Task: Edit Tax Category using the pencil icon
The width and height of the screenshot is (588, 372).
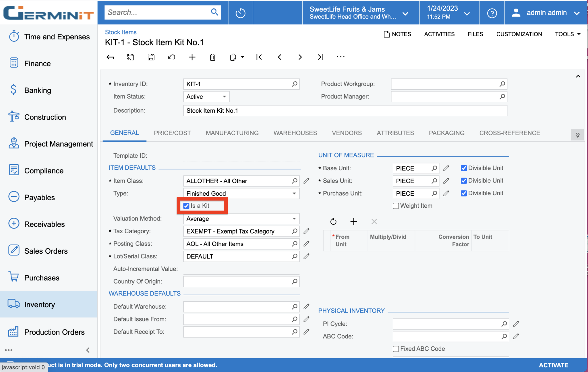Action: click(306, 231)
